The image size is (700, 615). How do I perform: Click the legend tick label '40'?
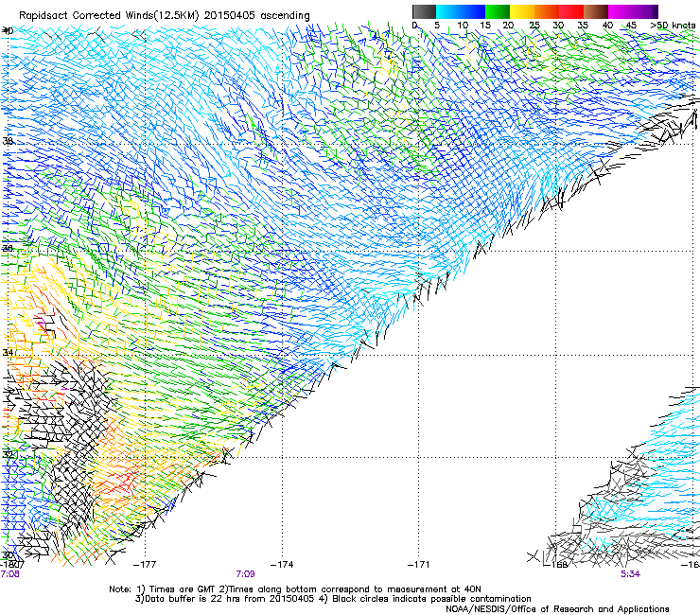[607, 26]
